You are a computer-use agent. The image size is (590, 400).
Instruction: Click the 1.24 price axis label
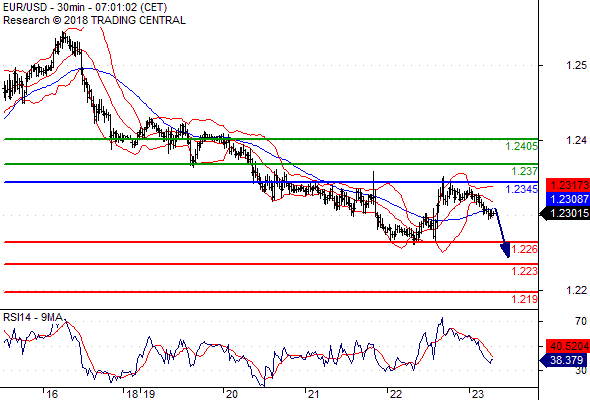click(x=576, y=140)
